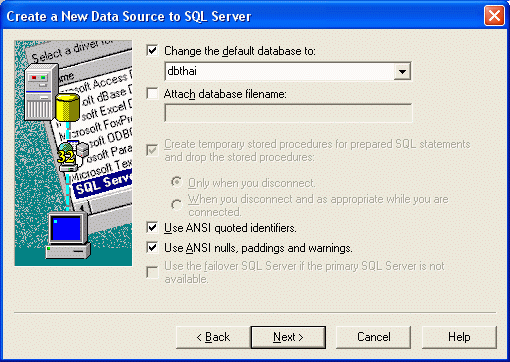Click the blue-screen computer monitor icon
The height and width of the screenshot is (362, 510).
(68, 236)
